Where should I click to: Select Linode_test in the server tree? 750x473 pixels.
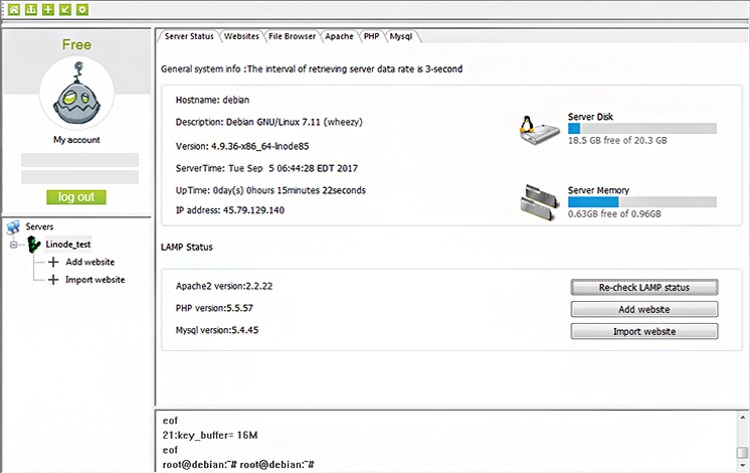[68, 244]
